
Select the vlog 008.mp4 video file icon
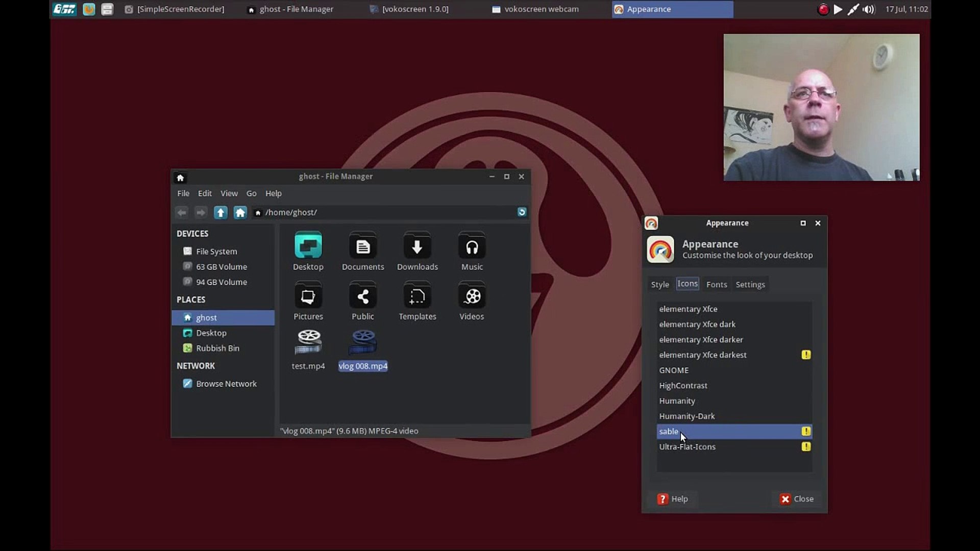pos(363,342)
